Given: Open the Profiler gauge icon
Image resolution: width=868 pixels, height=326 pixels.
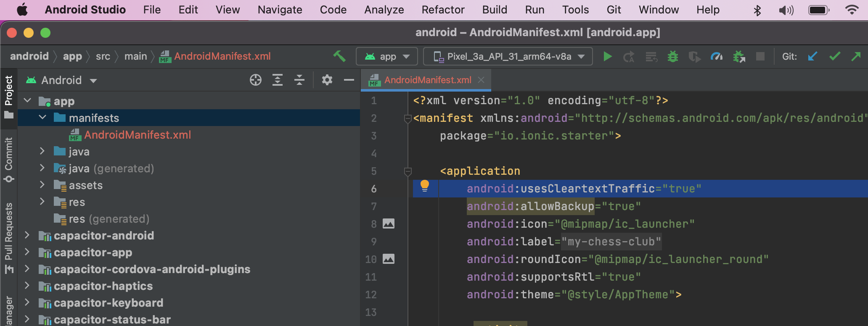Looking at the screenshot, I should pyautogui.click(x=716, y=56).
